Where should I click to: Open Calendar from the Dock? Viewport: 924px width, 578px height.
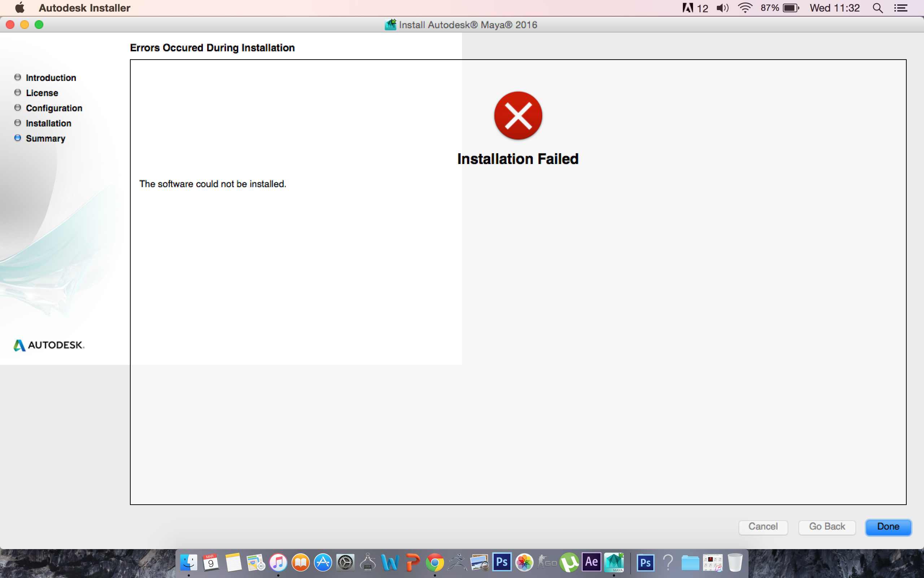[x=211, y=563]
